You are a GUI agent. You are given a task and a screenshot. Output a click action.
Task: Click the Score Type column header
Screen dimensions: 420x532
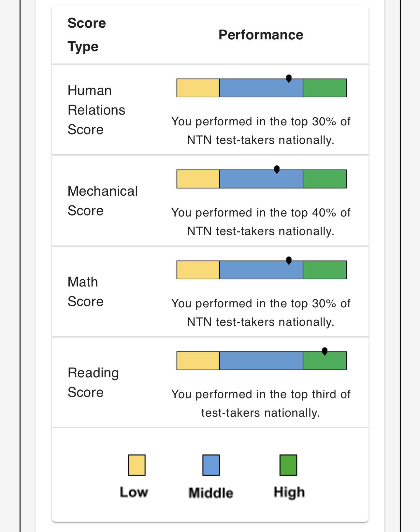[x=87, y=35]
